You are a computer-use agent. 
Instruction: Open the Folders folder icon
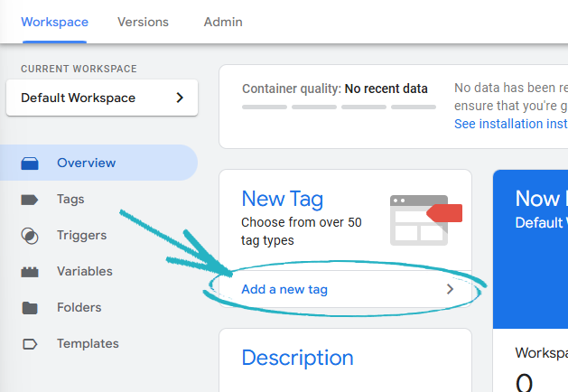point(30,308)
